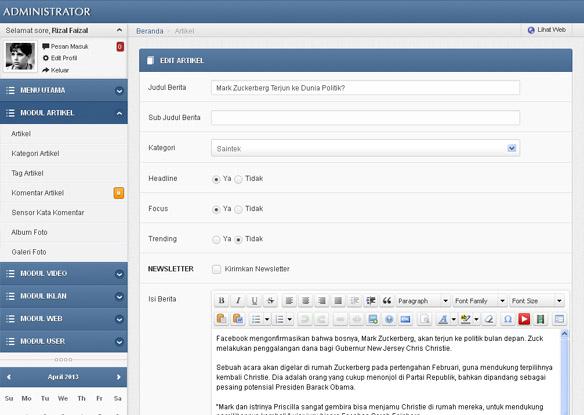Expand the Modul User section

[64, 341]
